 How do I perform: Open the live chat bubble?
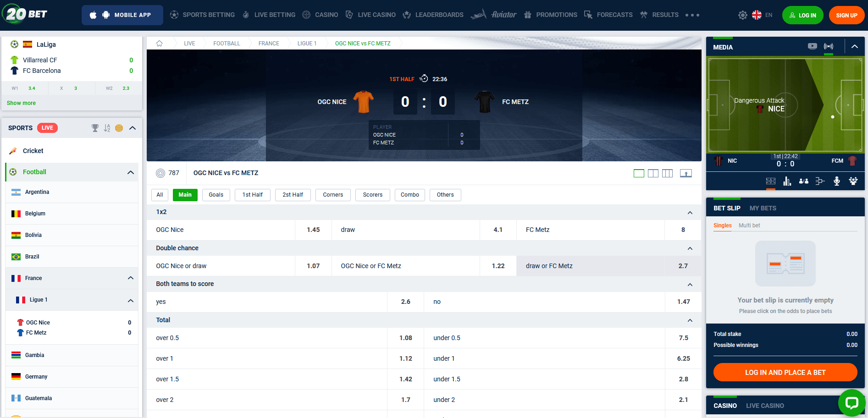[x=851, y=403]
